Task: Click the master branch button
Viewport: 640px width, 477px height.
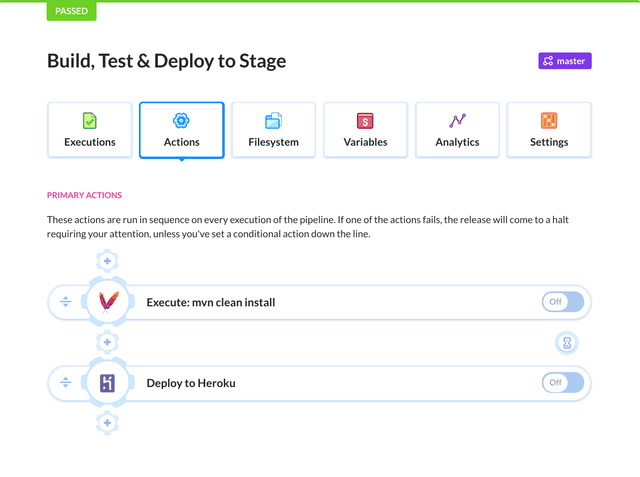Action: pyautogui.click(x=565, y=61)
